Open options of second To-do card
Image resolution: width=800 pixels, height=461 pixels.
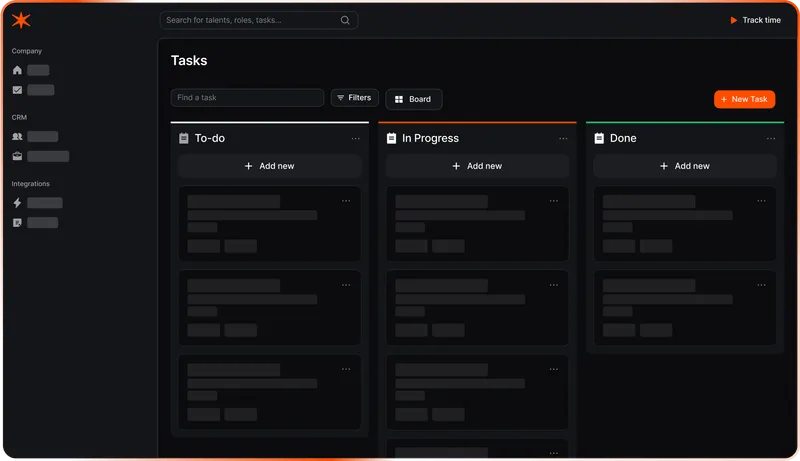click(x=346, y=285)
